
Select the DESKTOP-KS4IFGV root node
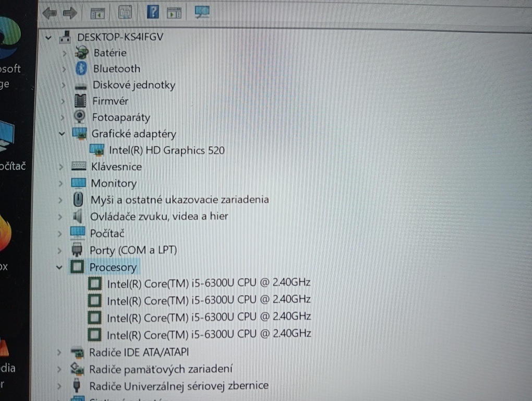pos(119,37)
